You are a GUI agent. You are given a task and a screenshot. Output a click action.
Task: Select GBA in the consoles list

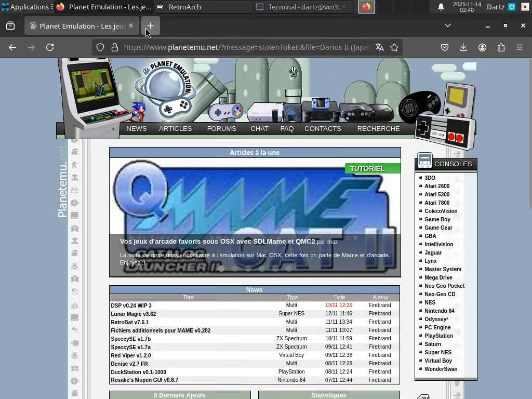coord(430,236)
